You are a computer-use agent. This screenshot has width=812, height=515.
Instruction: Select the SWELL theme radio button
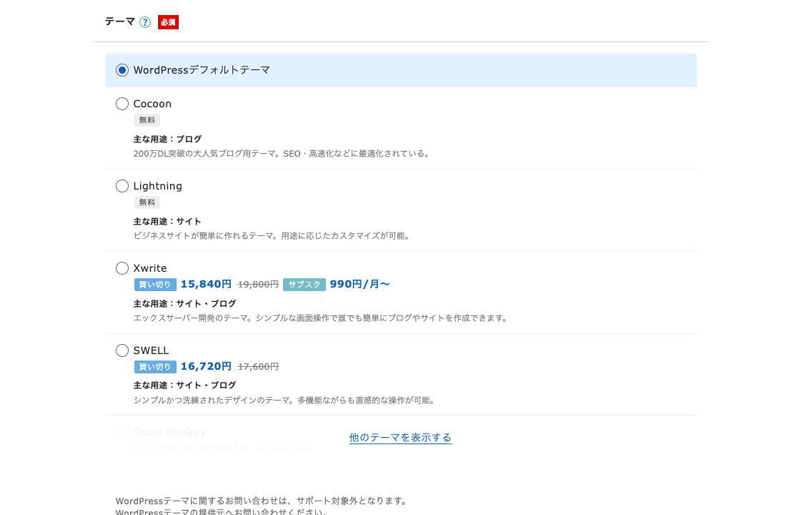[x=122, y=350]
